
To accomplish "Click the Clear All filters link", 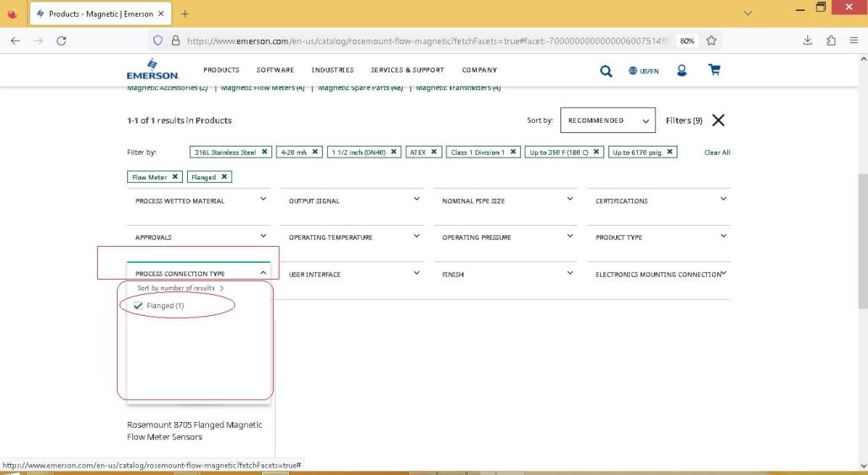I will click(717, 152).
